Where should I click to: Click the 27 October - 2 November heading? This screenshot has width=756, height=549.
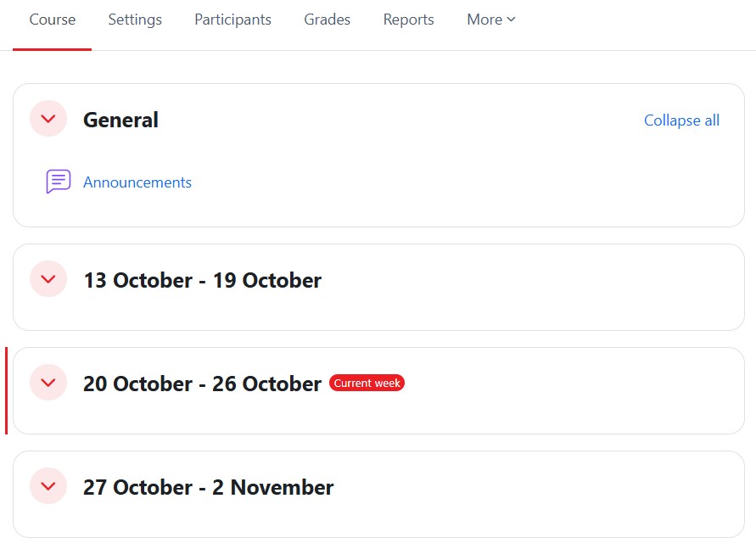(208, 487)
